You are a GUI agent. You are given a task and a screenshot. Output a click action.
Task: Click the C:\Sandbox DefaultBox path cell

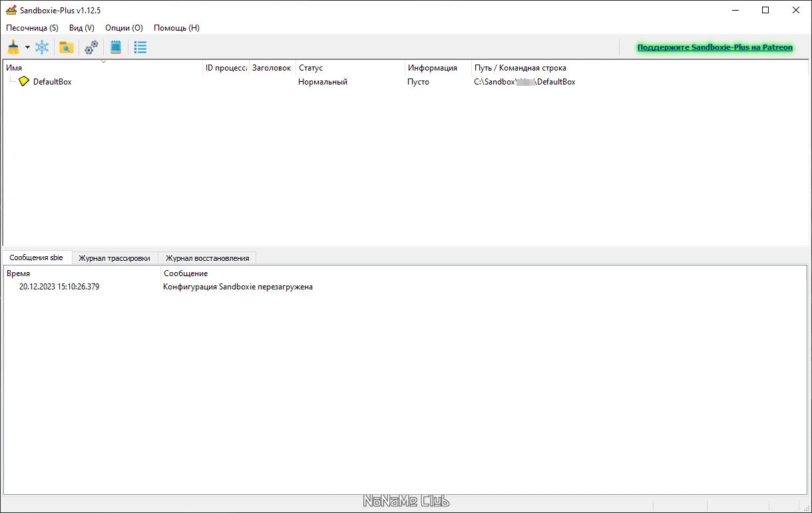(524, 82)
